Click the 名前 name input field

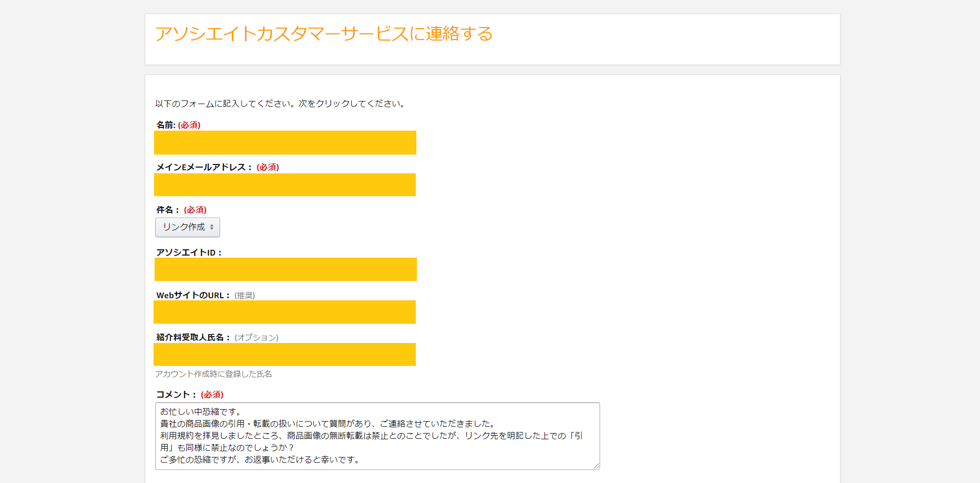point(285,143)
